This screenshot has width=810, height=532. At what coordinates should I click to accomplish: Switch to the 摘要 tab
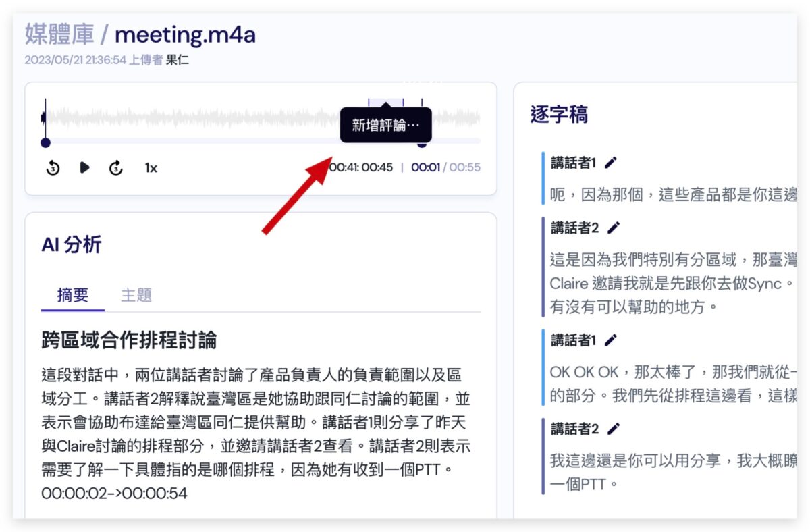tap(73, 295)
